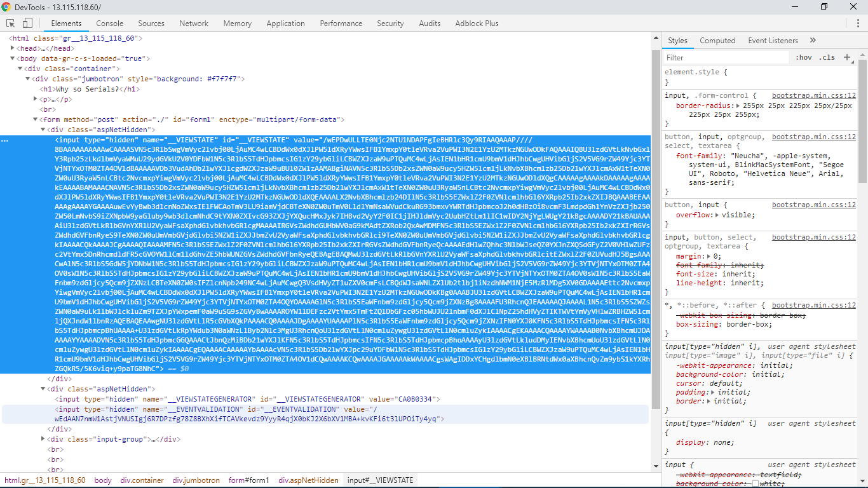Expand the input-group div node
This screenshot has width=868, height=488.
coord(43,439)
